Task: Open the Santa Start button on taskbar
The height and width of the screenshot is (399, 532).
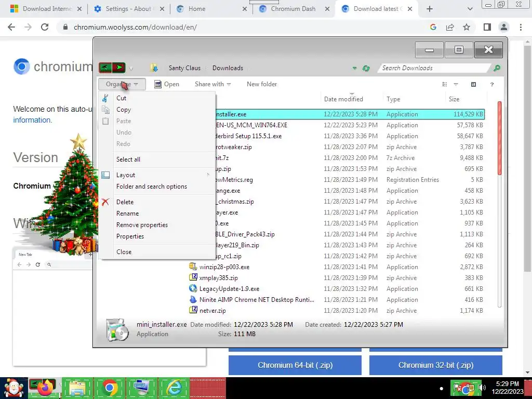Action: pos(14,388)
